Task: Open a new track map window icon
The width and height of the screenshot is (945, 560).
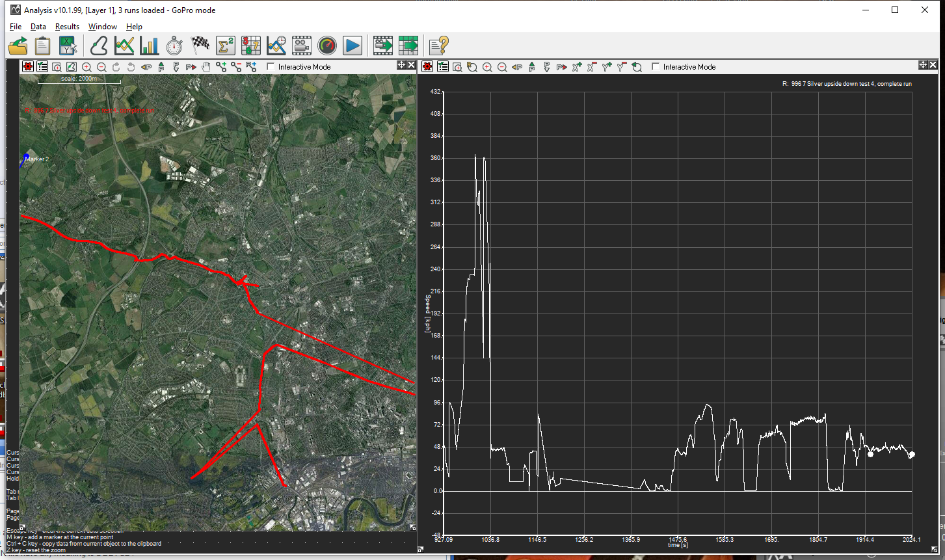Action: tap(100, 46)
